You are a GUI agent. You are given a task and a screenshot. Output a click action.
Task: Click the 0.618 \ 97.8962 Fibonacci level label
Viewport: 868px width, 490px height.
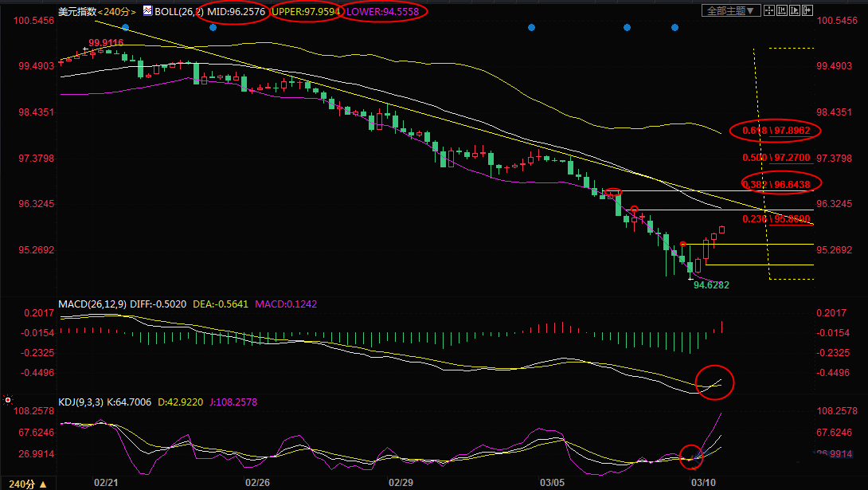click(x=776, y=131)
